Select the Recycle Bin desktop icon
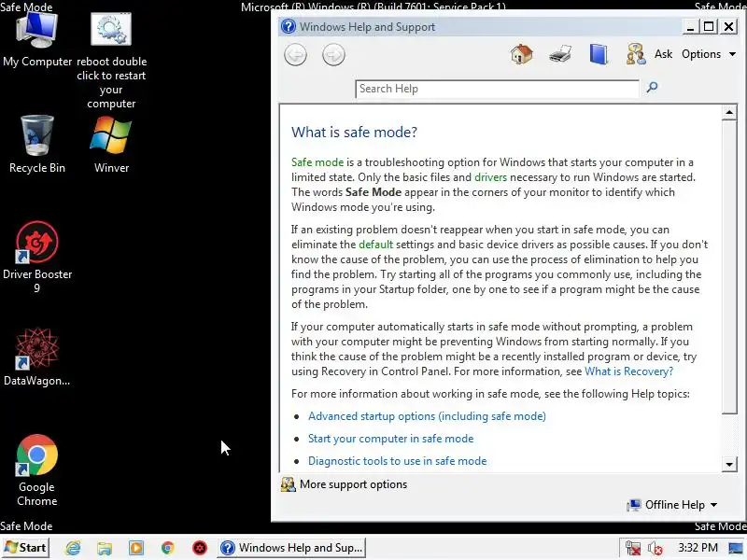The width and height of the screenshot is (747, 560). [x=37, y=145]
